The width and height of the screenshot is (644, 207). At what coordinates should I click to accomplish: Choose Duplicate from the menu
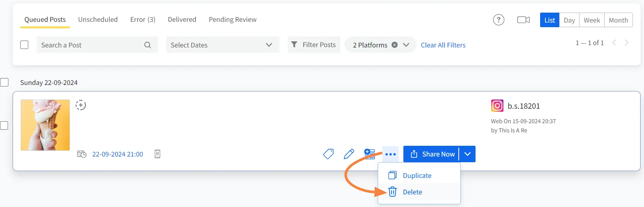coord(419,176)
